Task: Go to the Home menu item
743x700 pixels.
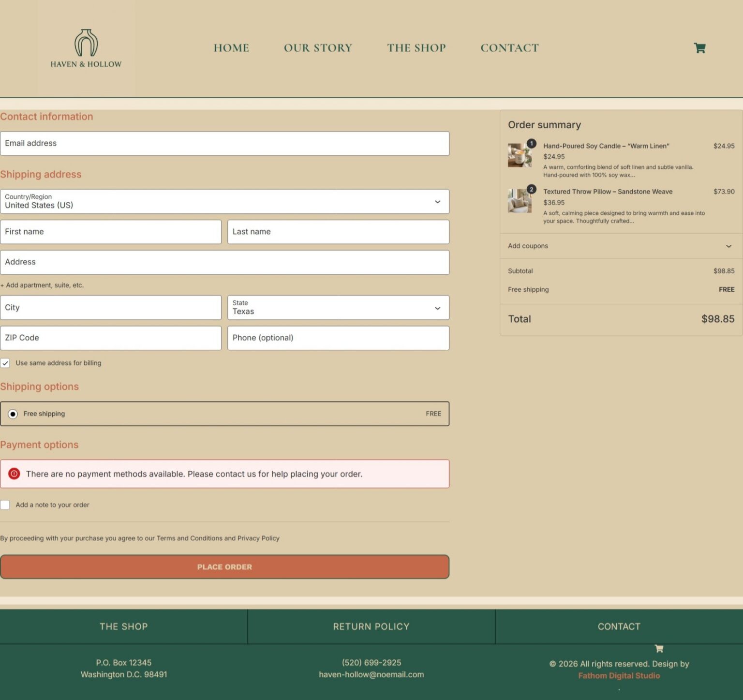Action: [x=231, y=48]
